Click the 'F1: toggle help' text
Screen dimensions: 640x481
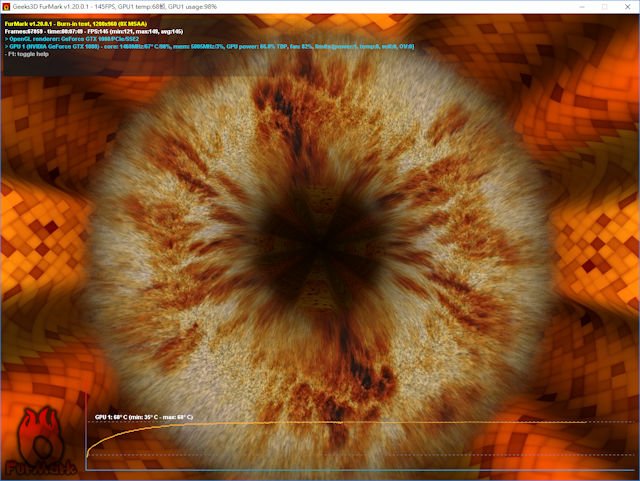pos(27,54)
